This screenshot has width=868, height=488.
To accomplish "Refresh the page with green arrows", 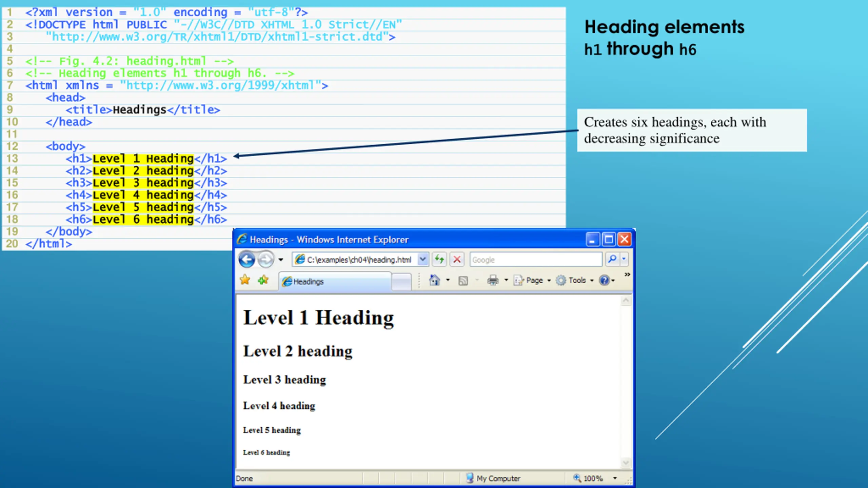I will (439, 260).
